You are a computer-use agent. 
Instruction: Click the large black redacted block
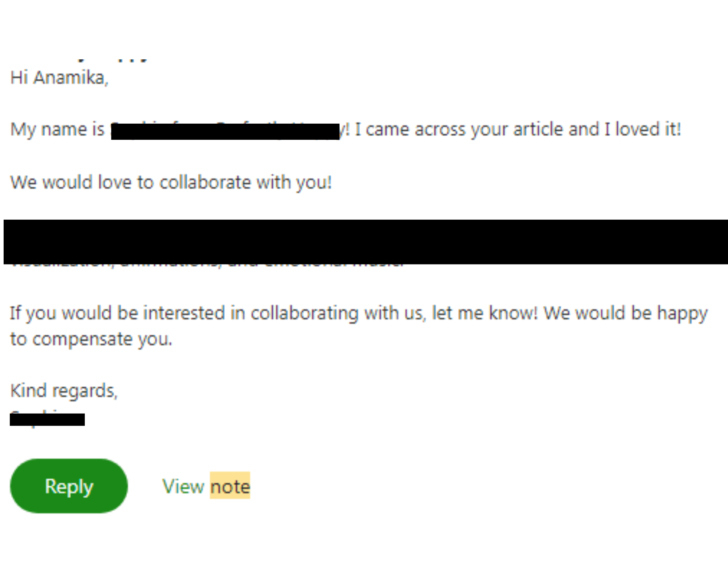(x=365, y=241)
